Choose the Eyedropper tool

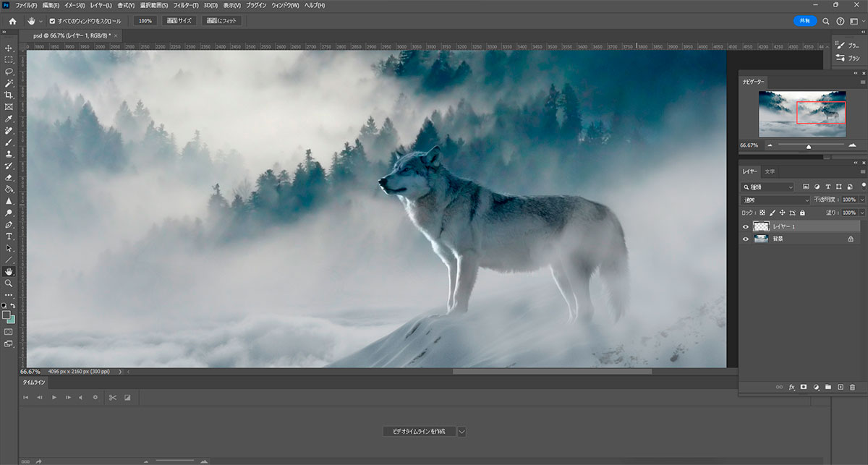pos(9,119)
